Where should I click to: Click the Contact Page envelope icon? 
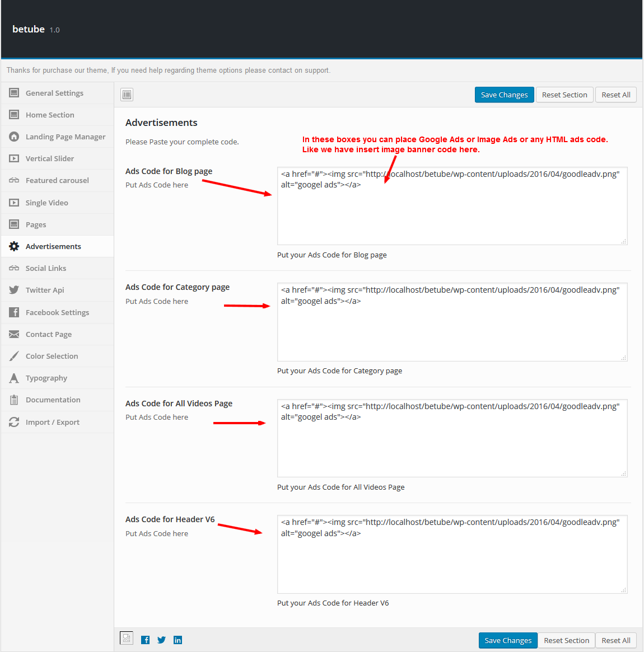coord(13,334)
